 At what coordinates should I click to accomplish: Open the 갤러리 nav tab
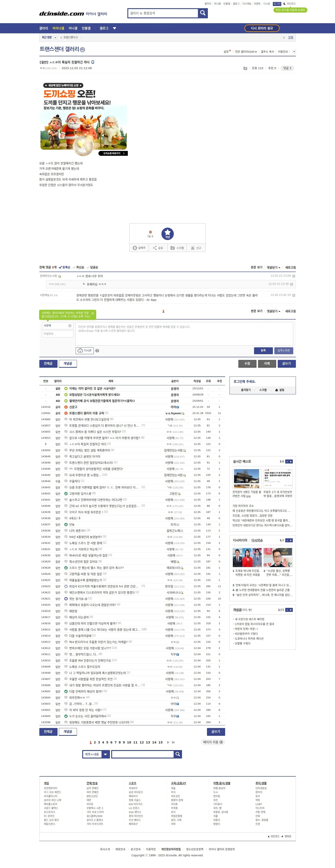pos(44,28)
